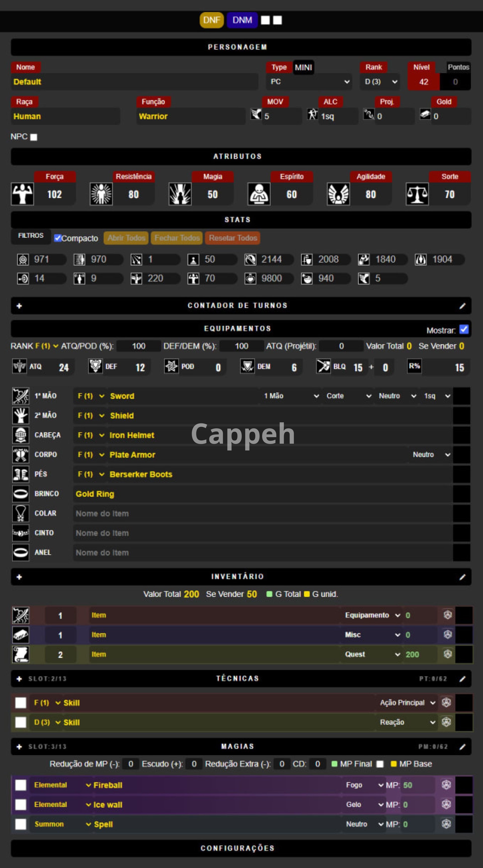Open the Rank D (3) dropdown

[380, 82]
